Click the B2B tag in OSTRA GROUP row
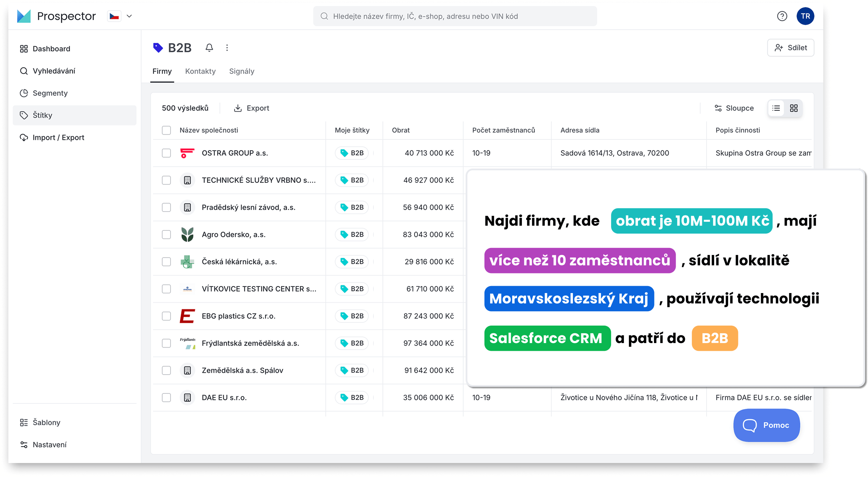Image resolution: width=868 pixels, height=477 pixels. click(x=352, y=153)
